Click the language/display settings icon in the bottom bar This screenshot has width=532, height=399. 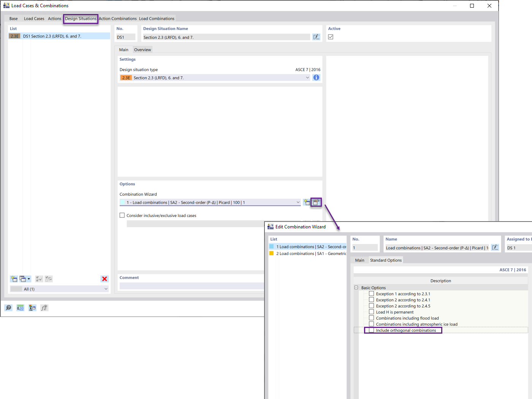[32, 308]
